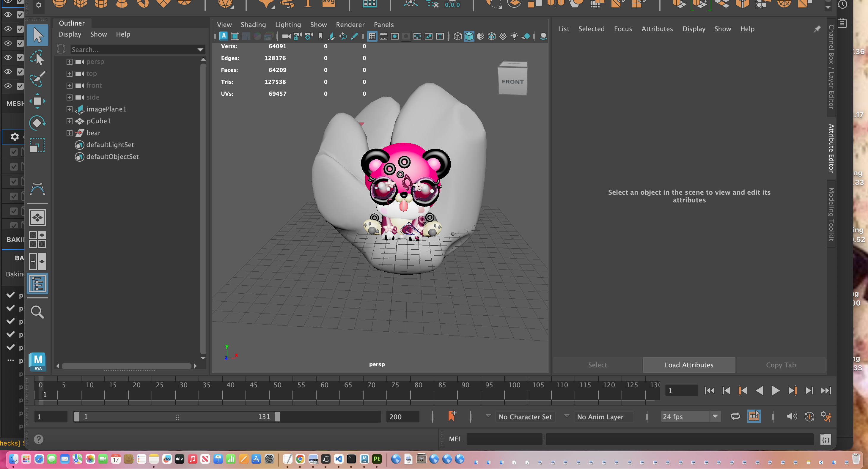The width and height of the screenshot is (868, 469).
Task: Select the Rotate tool
Action: [37, 123]
